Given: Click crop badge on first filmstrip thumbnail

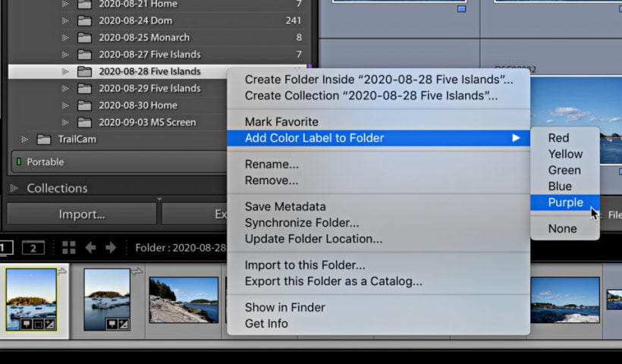Looking at the screenshot, I should pyautogui.click(x=36, y=325).
